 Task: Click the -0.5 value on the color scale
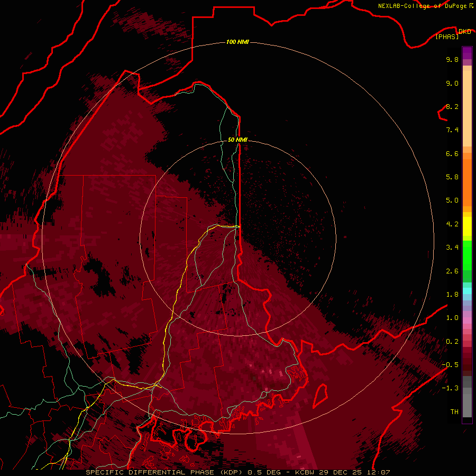(x=450, y=365)
